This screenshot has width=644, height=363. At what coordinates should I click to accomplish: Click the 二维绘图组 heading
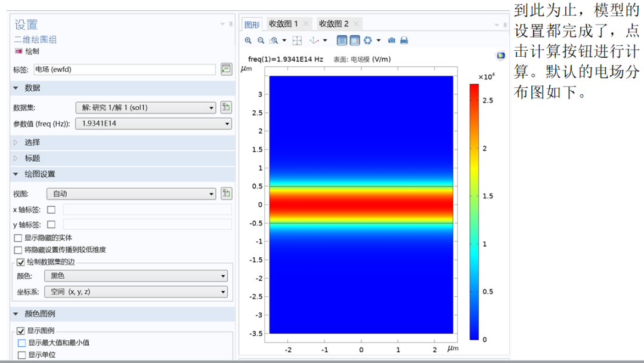(x=35, y=39)
